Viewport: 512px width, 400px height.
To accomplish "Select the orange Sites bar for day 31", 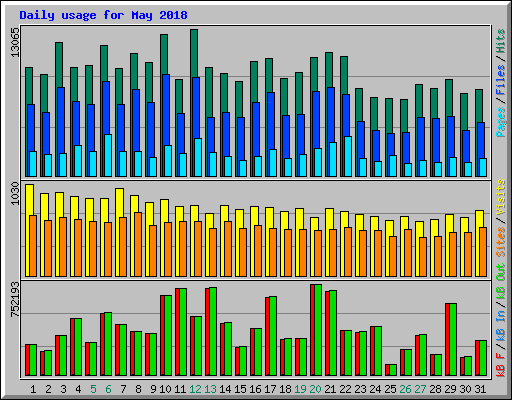I will pos(483,252).
